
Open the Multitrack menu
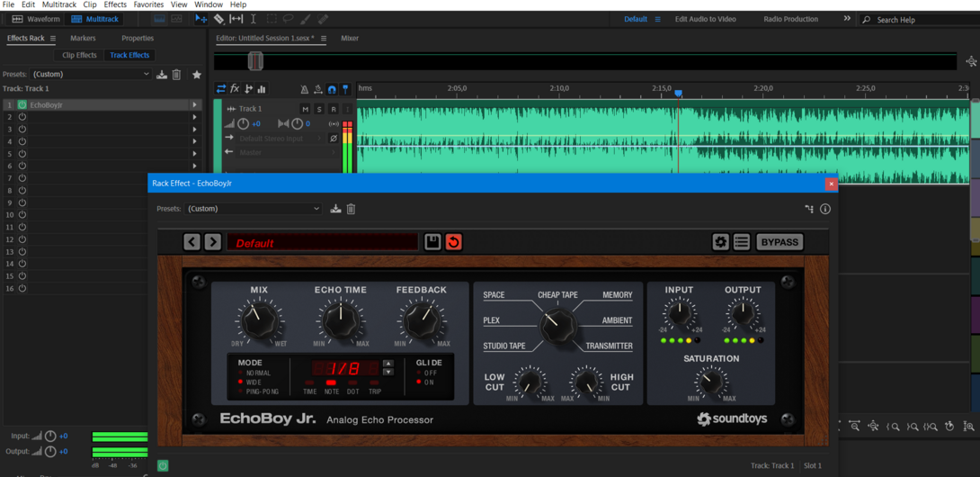click(x=58, y=4)
